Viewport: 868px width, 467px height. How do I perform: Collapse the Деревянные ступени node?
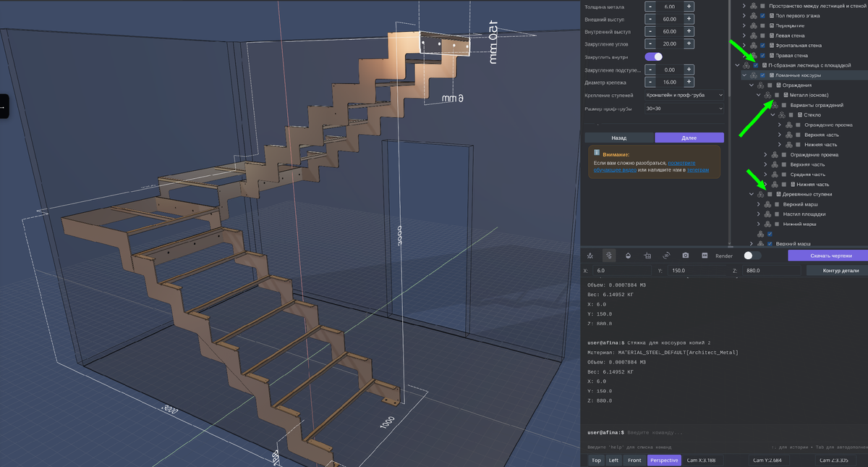coord(752,195)
